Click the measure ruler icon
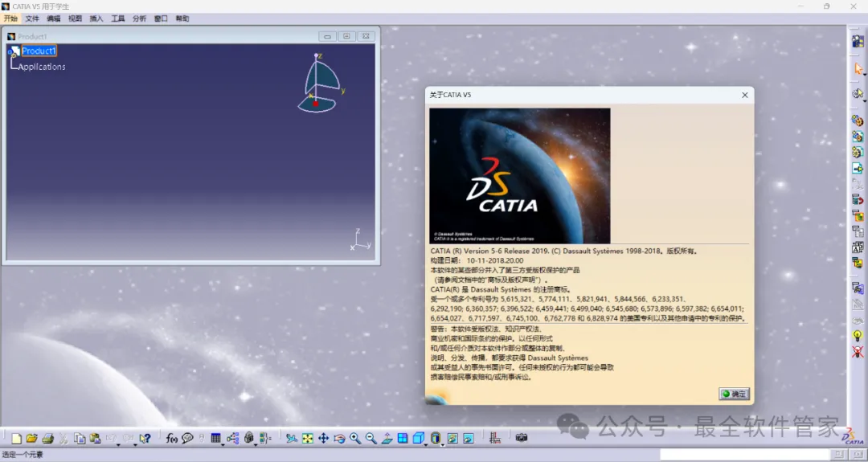The height and width of the screenshot is (462, 868). pos(495,438)
